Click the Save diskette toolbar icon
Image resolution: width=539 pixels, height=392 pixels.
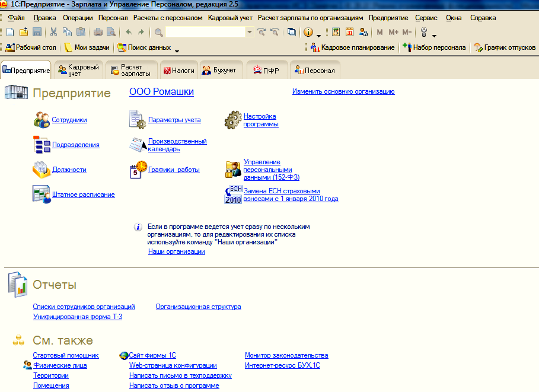point(37,32)
